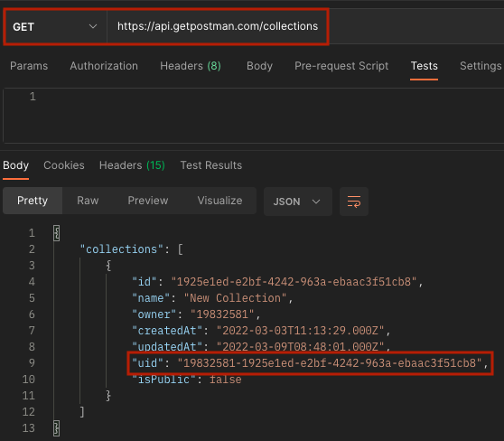Image resolution: width=504 pixels, height=441 pixels.
Task: Open the Test Results tab
Action: (211, 165)
